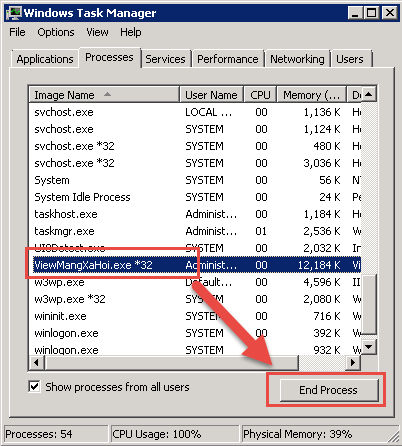Select svchost.exe *32 row using 3,036 K
Viewport: 402px width, 446px height.
click(x=195, y=163)
